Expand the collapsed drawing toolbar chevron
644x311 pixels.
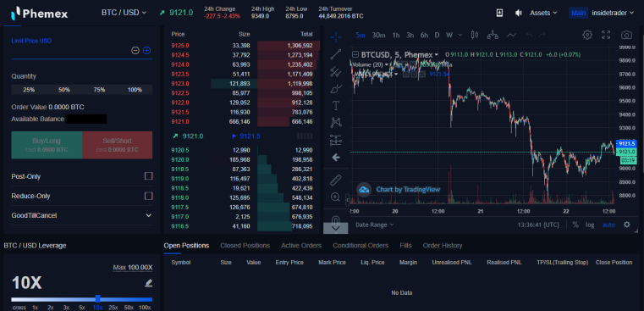(336, 228)
